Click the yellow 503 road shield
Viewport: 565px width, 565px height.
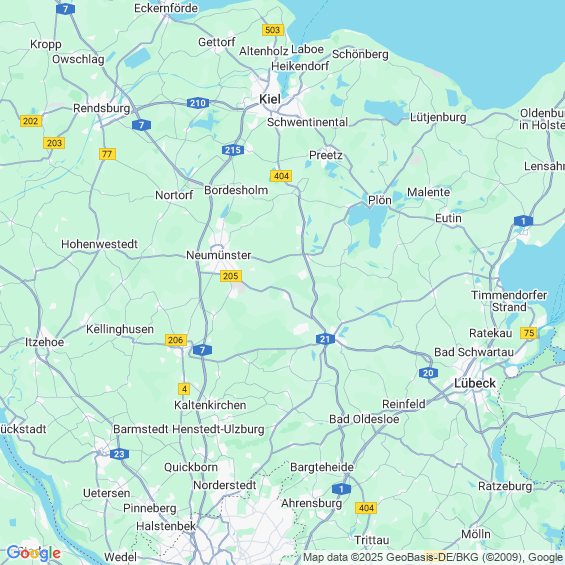[x=273, y=30]
